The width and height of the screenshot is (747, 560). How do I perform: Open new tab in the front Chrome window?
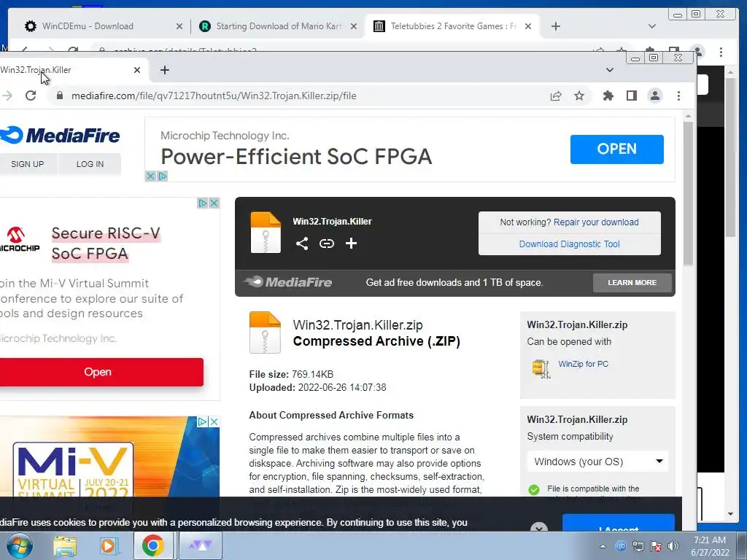point(165,70)
